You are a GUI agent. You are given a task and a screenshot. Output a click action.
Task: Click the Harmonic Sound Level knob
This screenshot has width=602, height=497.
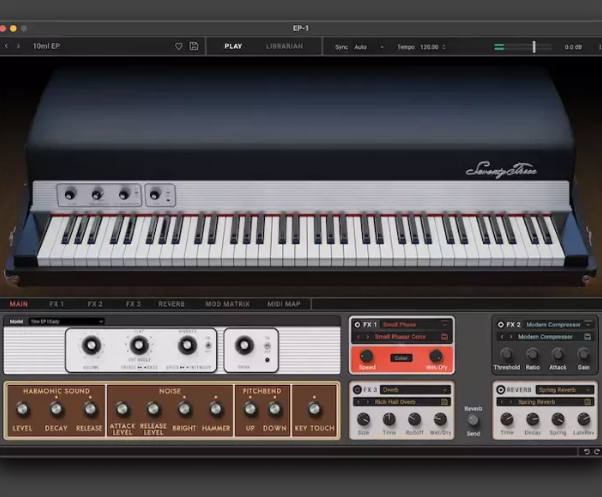click(22, 409)
